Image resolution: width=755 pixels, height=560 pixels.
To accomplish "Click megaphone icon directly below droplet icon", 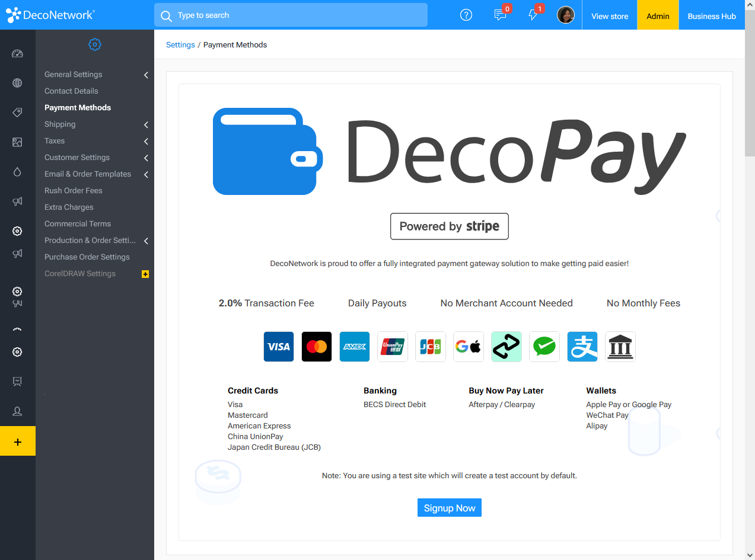I will tap(17, 201).
